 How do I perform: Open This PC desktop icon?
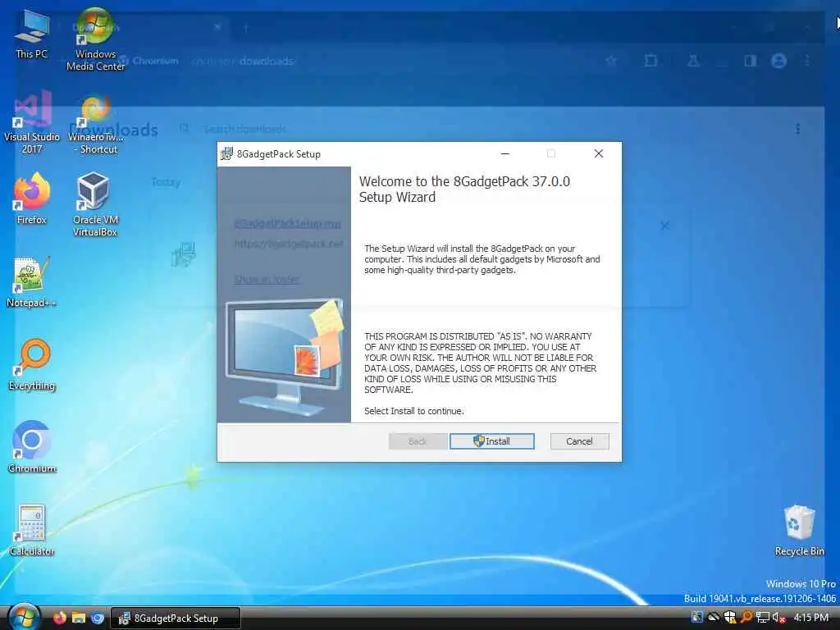(x=31, y=34)
